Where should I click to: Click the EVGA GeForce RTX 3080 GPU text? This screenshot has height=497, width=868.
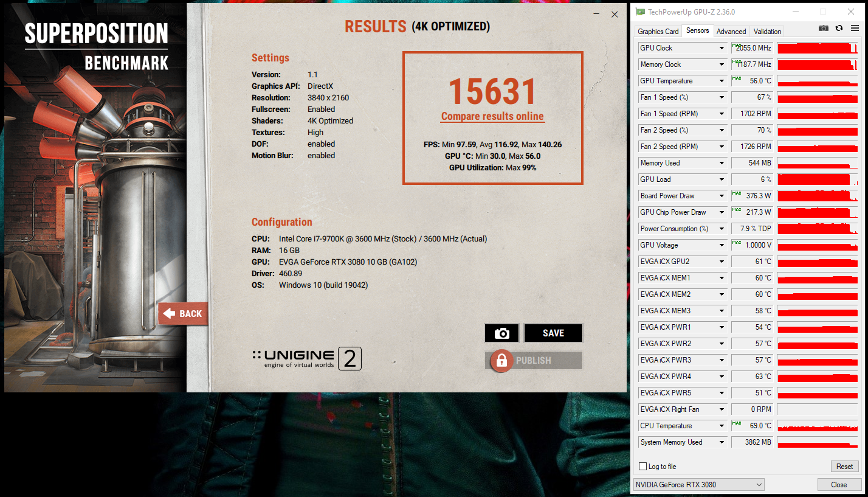348,262
